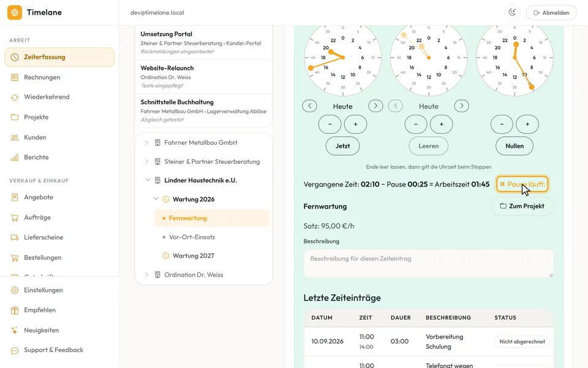Image resolution: width=588 pixels, height=368 pixels.
Task: Click the Empfehlen gift icon
Action: pos(15,310)
